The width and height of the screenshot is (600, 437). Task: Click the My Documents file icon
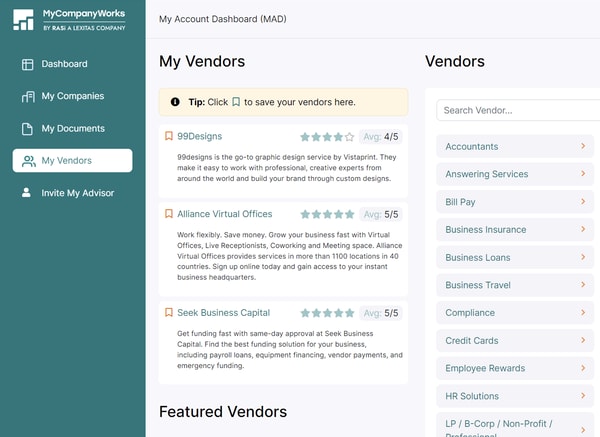[27, 129]
